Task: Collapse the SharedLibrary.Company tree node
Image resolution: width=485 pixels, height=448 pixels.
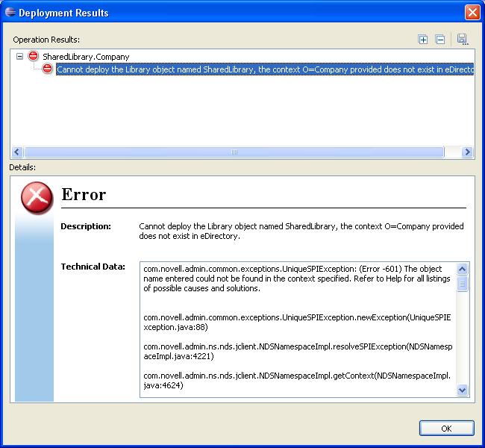Action: point(20,56)
